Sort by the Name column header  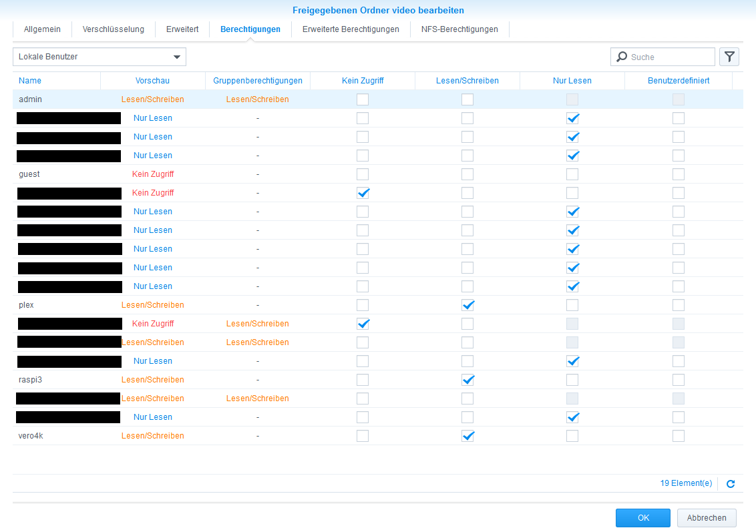click(x=56, y=81)
